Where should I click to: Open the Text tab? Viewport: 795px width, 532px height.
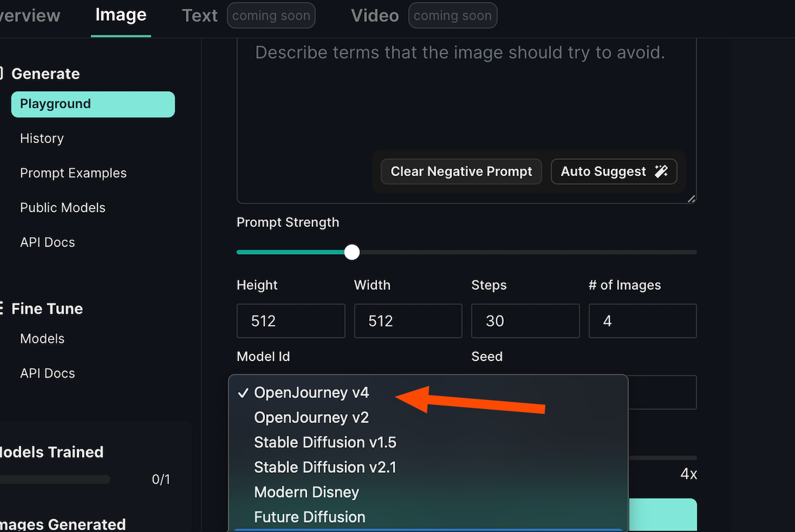pos(199,16)
